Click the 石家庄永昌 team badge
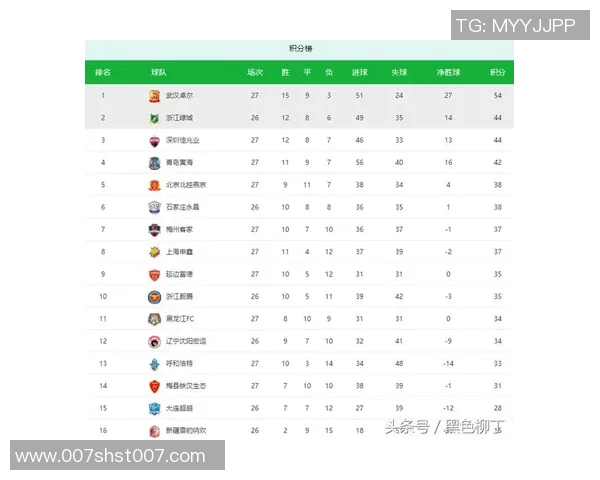The image size is (600, 480). (x=155, y=208)
